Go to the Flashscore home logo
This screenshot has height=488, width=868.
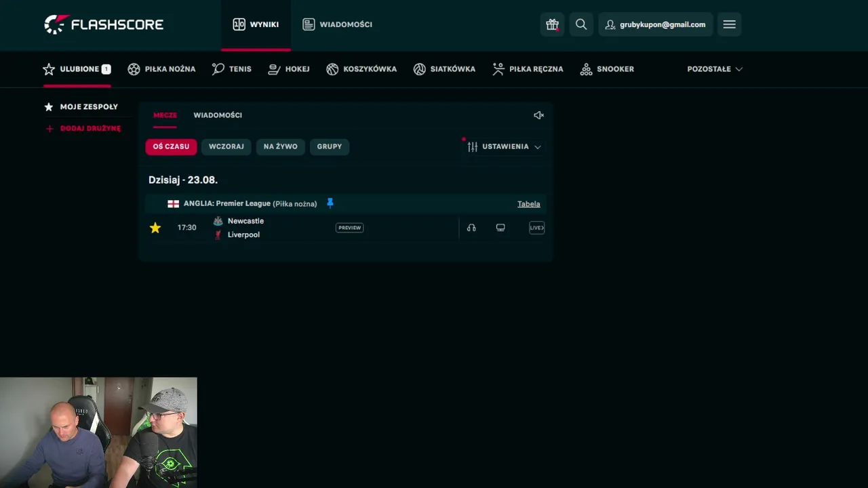(104, 24)
